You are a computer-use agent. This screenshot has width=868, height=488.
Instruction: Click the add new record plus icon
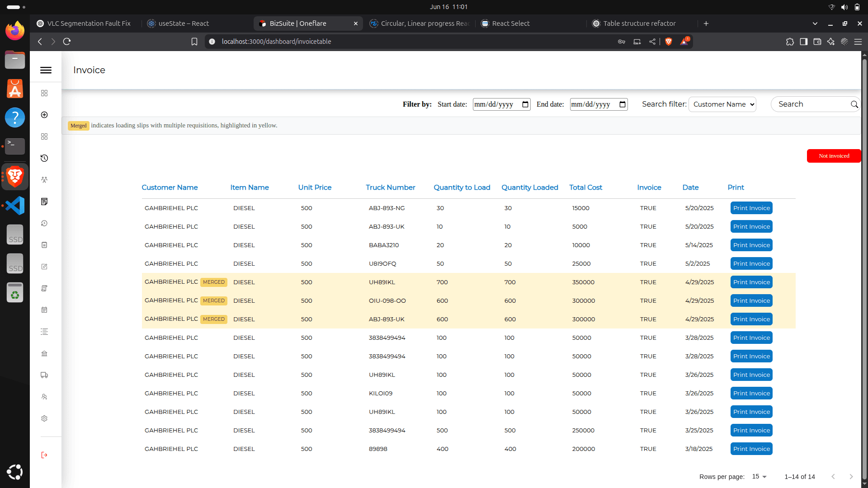(44, 115)
